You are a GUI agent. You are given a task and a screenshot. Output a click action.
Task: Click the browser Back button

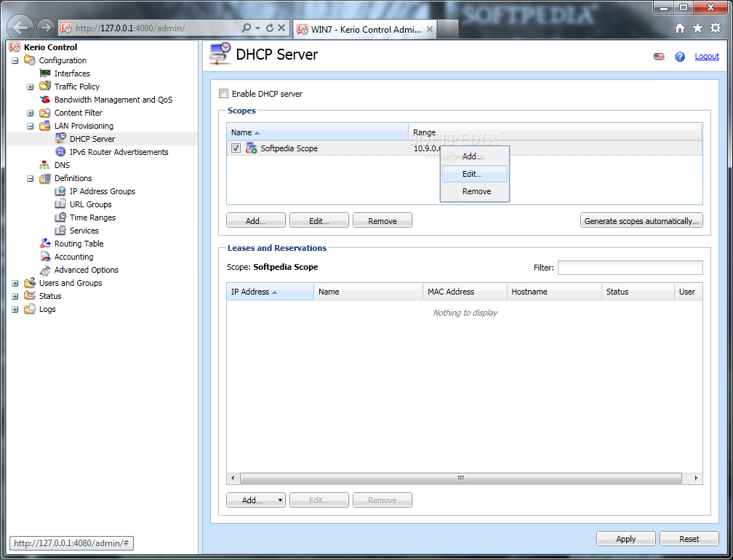pos(20,28)
